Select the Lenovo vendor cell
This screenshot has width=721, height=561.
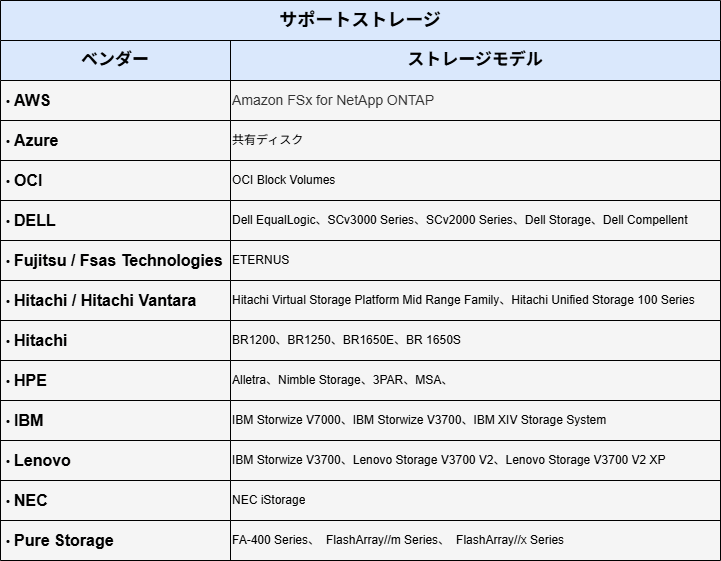point(42,460)
